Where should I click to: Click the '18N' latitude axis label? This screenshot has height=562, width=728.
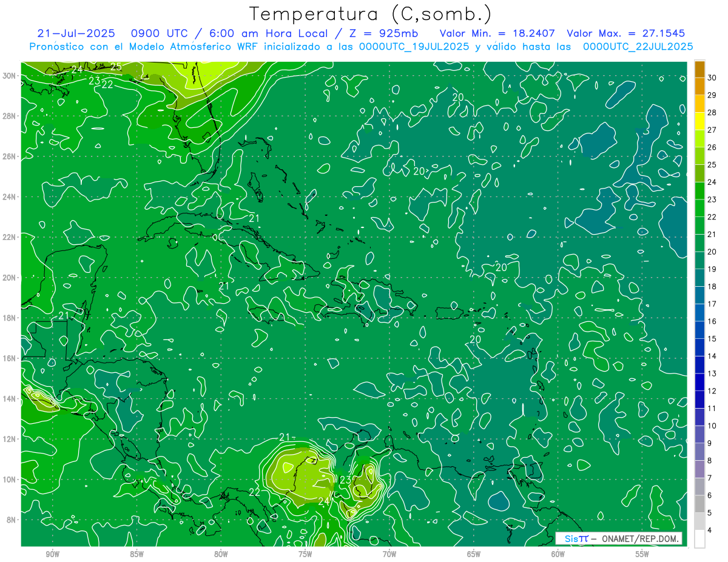coord(9,318)
